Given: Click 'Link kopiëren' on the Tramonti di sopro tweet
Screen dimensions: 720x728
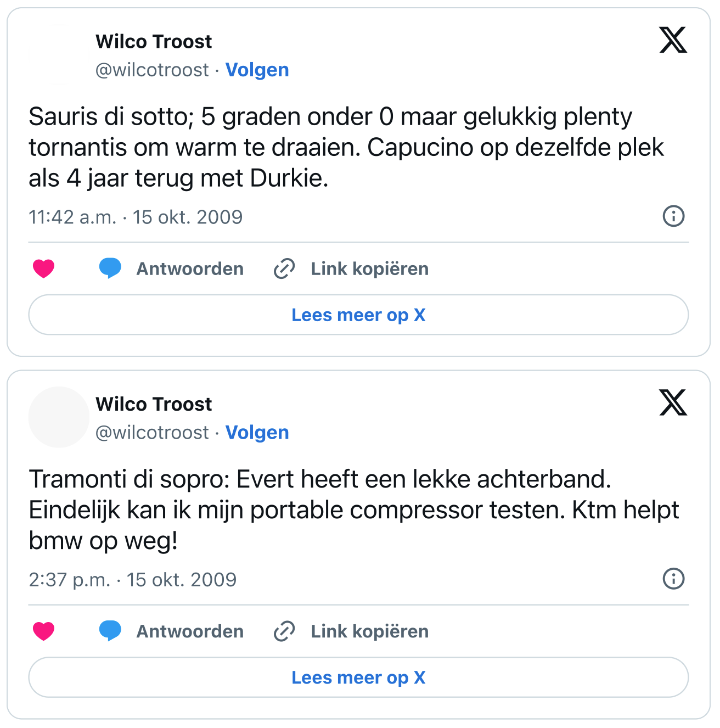Looking at the screenshot, I should coord(369,631).
